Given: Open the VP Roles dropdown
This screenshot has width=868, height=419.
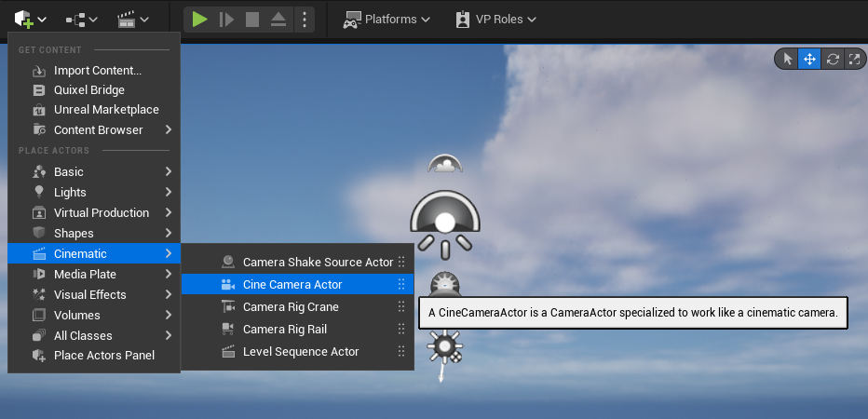Looking at the screenshot, I should 495,20.
